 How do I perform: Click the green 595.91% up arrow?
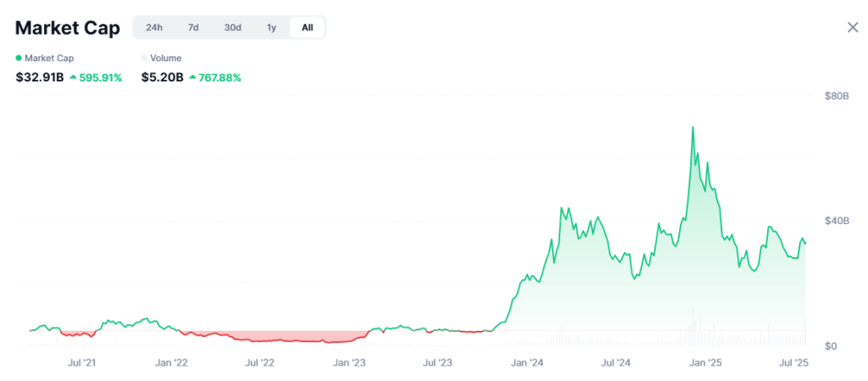pyautogui.click(x=73, y=78)
